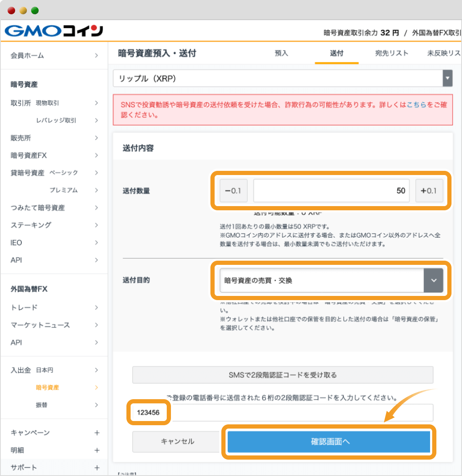Open 暗号資産FX sidebar item
462x476 pixels.
54,155
